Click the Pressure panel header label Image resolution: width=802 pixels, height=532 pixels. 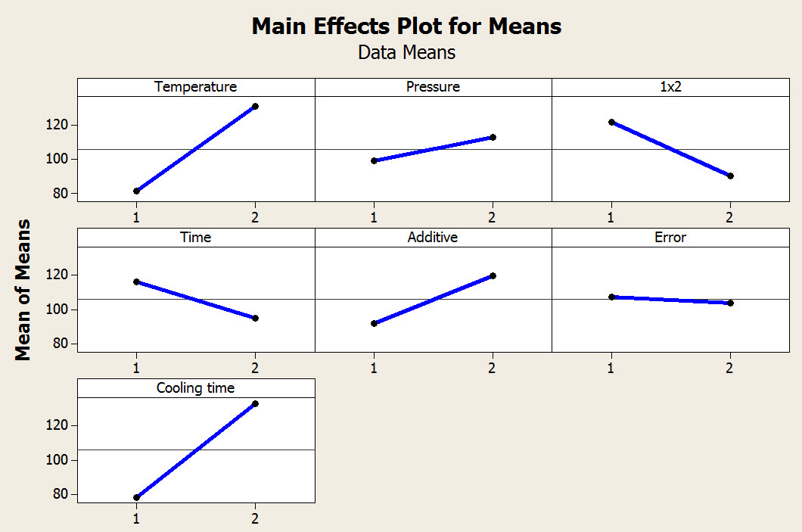tap(433, 87)
